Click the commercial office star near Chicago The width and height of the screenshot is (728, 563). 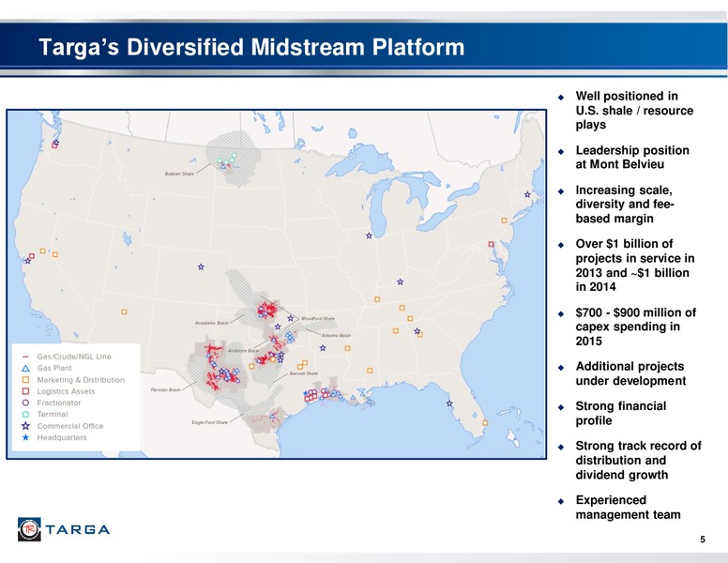point(369,236)
